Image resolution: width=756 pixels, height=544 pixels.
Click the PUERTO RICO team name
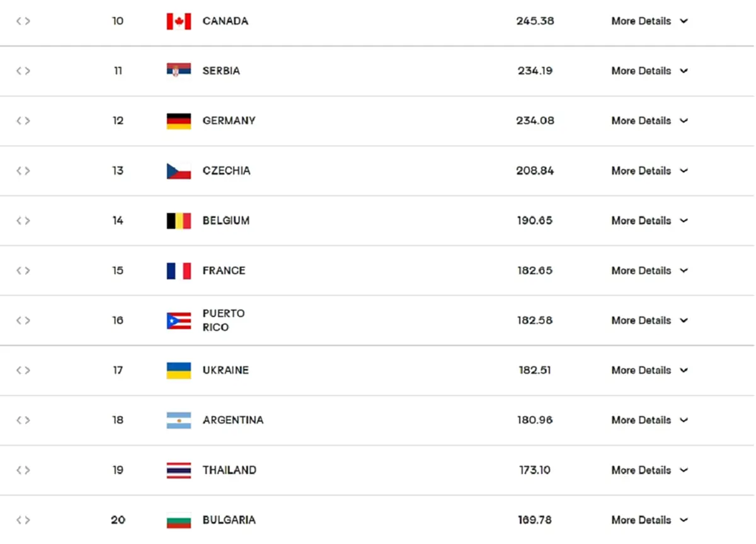[224, 320]
